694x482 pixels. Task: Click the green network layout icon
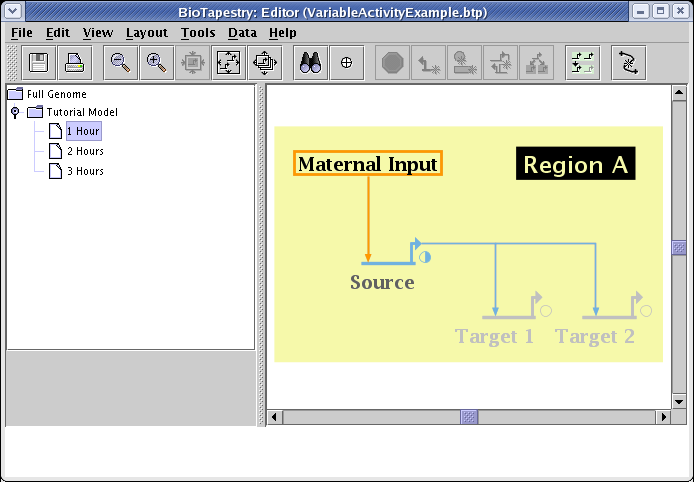click(x=582, y=63)
